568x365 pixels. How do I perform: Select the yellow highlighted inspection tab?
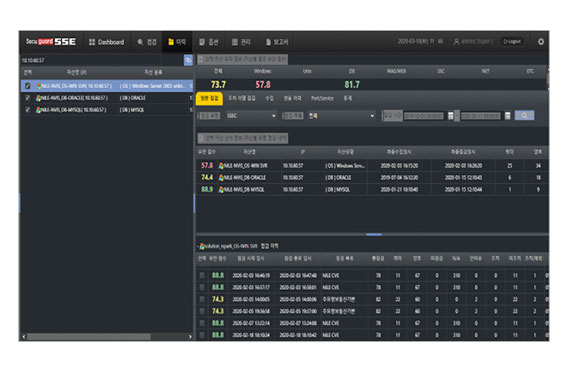pos(209,98)
